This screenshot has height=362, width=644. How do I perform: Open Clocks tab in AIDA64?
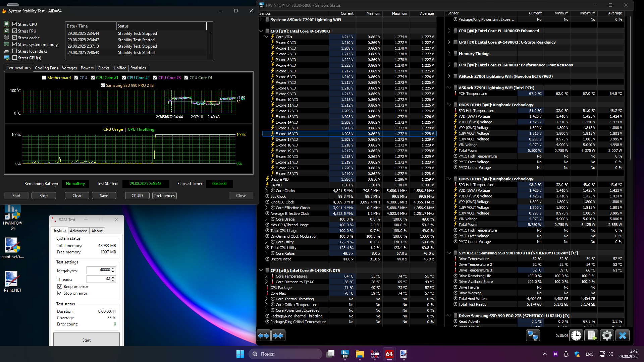tap(103, 68)
